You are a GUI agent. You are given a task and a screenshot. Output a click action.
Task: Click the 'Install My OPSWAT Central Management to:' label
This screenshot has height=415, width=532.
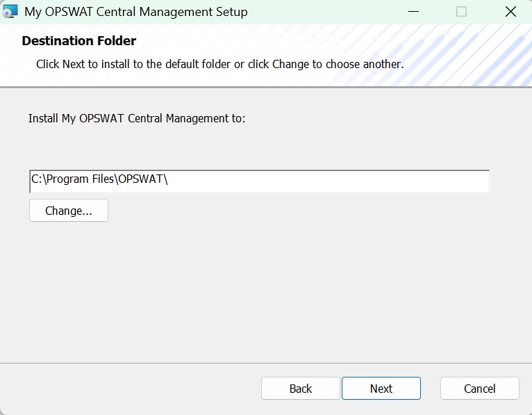tap(137, 119)
